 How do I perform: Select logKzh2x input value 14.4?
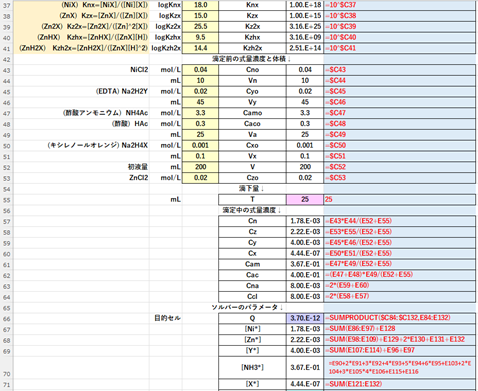[200, 48]
